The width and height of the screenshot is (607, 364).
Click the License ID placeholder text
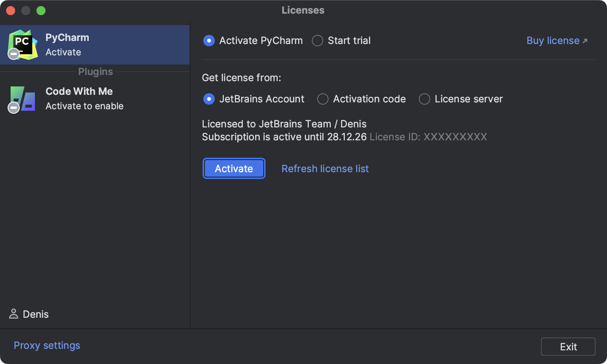[428, 137]
